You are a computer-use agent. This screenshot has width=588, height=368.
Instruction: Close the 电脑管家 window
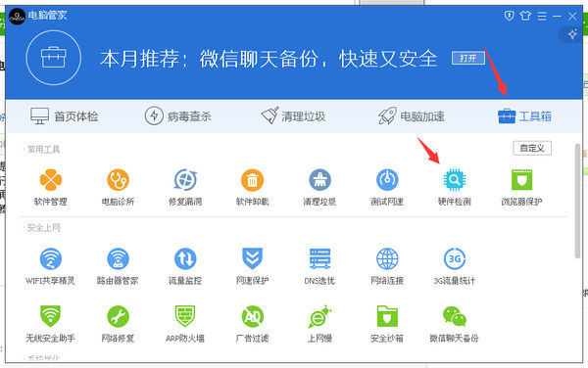click(x=572, y=16)
